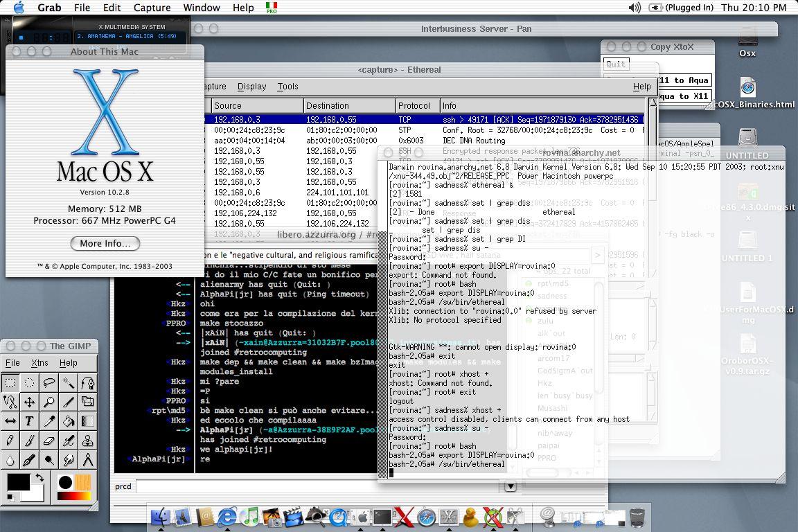
Task: Open iTunes from the Dock
Action: (249, 517)
